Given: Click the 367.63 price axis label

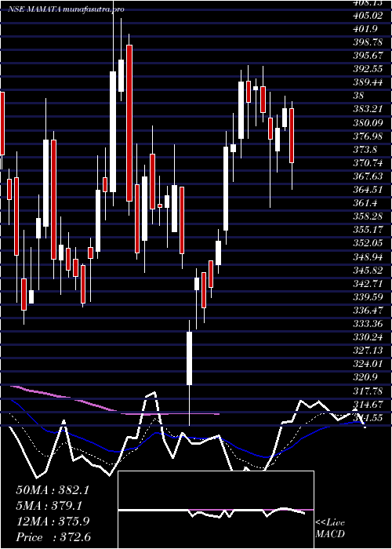Looking at the screenshot, I should [368, 176].
